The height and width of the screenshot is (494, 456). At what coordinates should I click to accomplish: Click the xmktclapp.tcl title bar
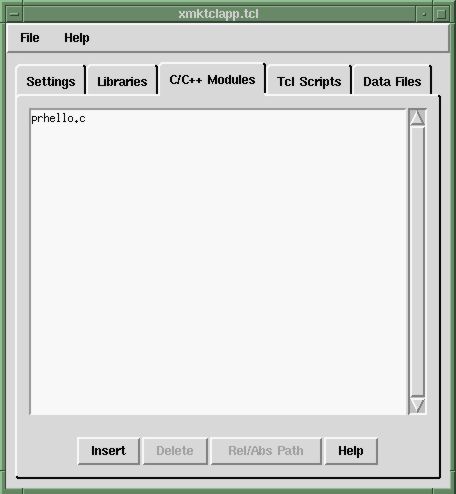(x=219, y=14)
